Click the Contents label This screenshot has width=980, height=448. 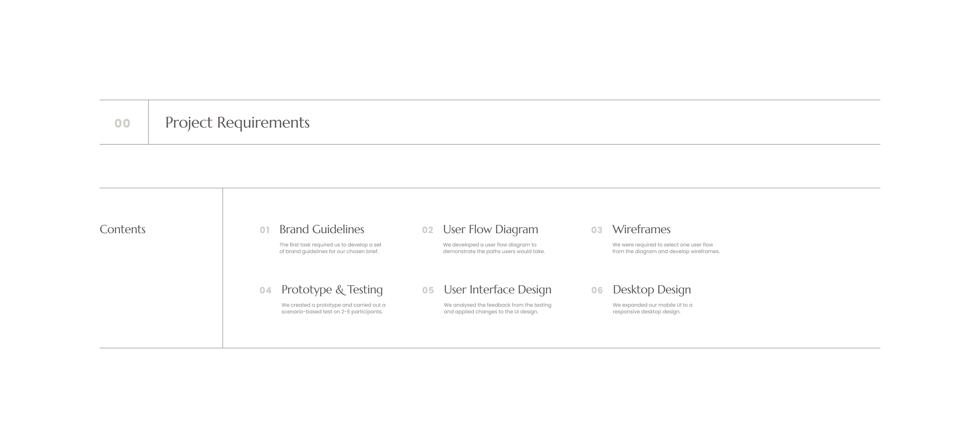pos(122,229)
